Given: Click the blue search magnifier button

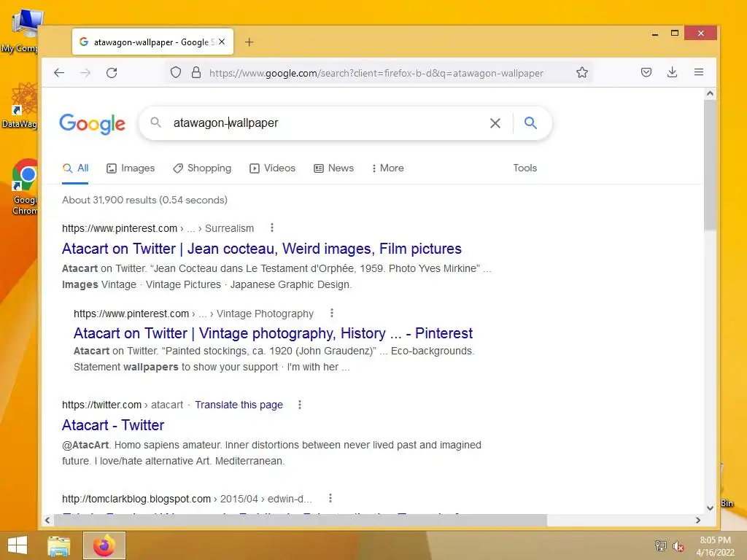Looking at the screenshot, I should 530,122.
